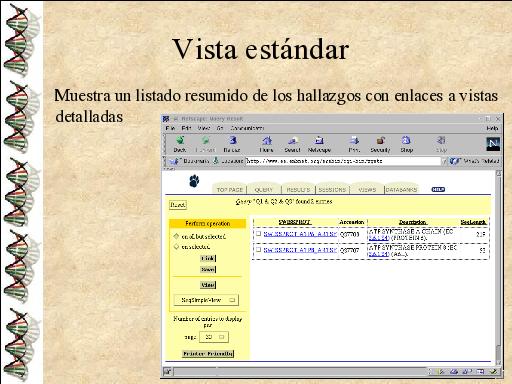Switch to the SESSIONS tab

click(x=332, y=189)
